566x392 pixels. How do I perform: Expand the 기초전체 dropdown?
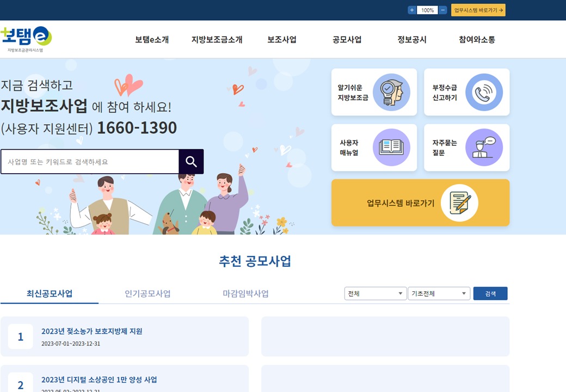pos(439,293)
